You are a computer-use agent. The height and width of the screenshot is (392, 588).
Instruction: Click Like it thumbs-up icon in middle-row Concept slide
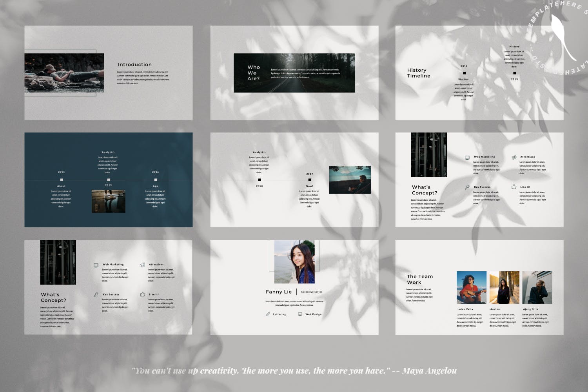click(x=514, y=187)
